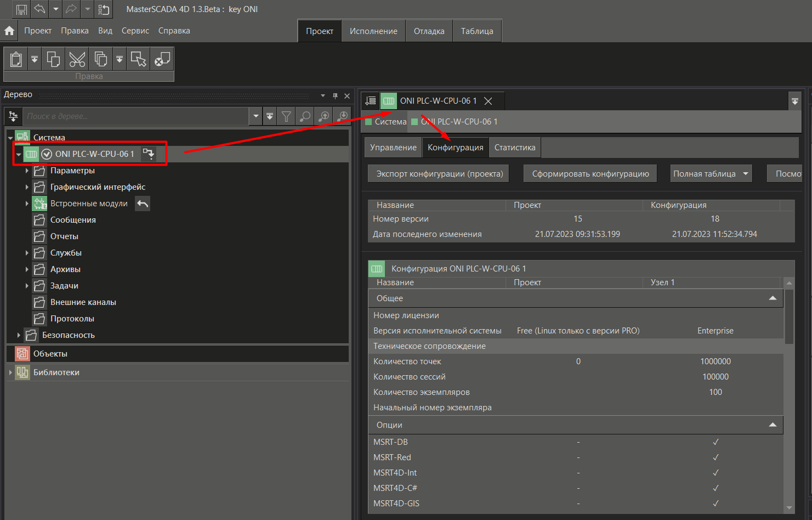Image resolution: width=812 pixels, height=520 pixels.
Task: Open the dropdown arrow next to Undo
Action: [55, 9]
